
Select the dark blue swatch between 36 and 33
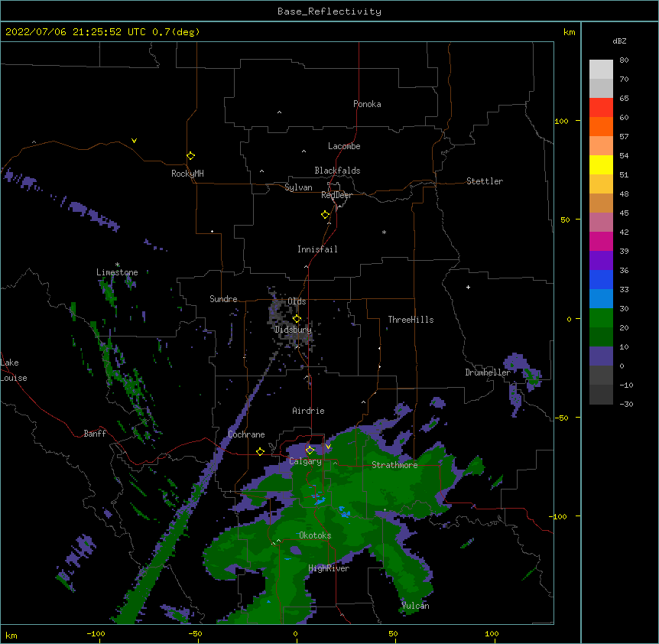tap(601, 279)
